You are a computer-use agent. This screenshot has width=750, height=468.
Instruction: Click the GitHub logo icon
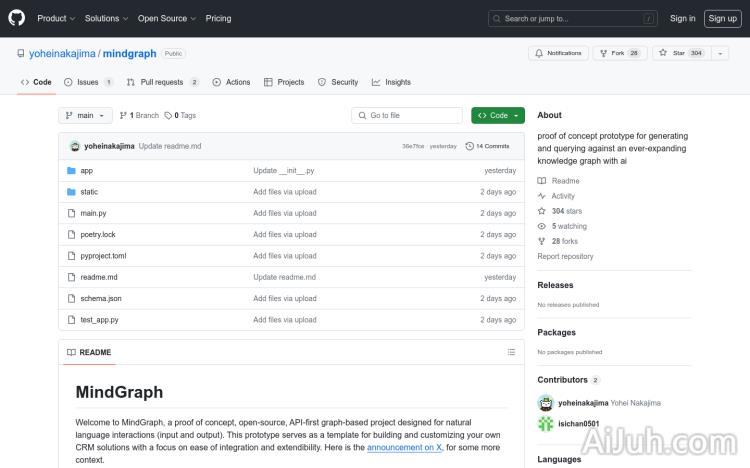coord(17,18)
